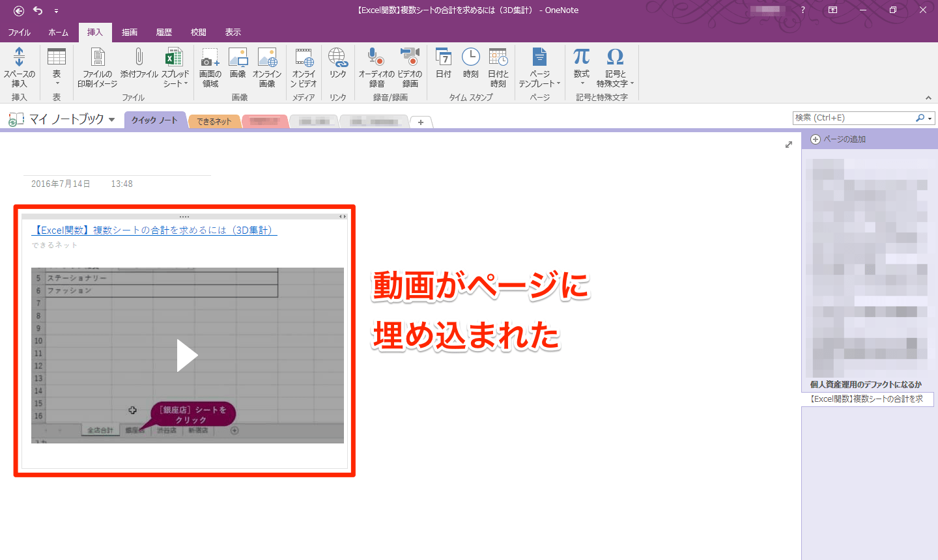This screenshot has width=938, height=560.
Task: Select the 【Excel関数】複数シートの合計を求 page
Action: (868, 399)
